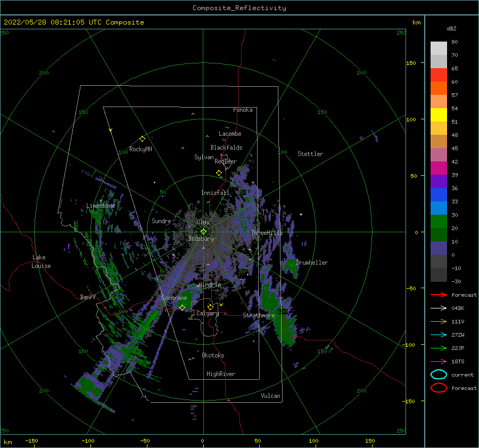Click the red forecast arrow legend icon
This screenshot has width=479, height=448.
[439, 295]
